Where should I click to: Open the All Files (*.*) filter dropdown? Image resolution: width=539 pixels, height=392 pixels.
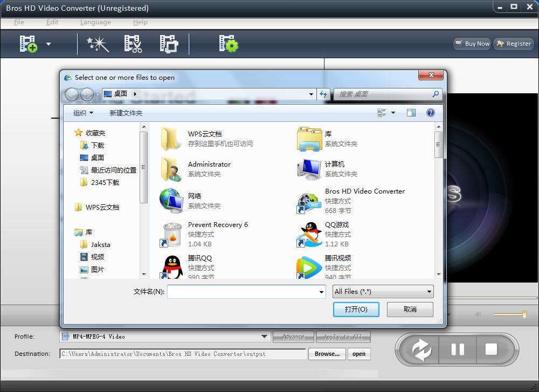(x=383, y=292)
